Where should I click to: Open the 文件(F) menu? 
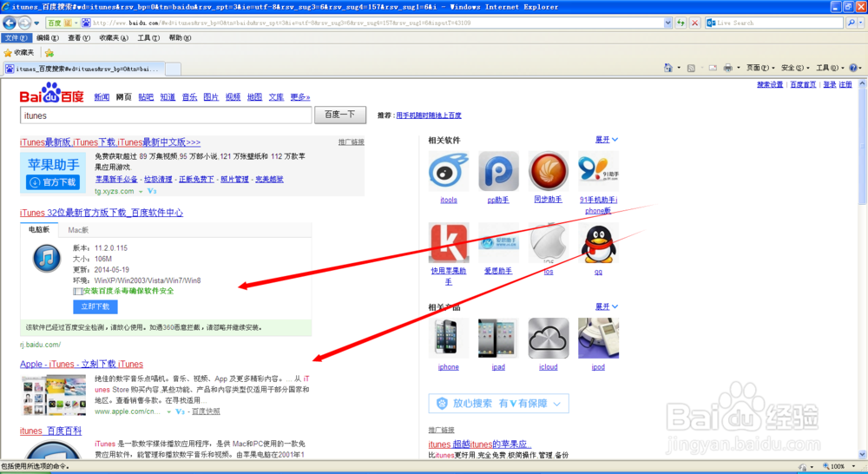point(16,37)
